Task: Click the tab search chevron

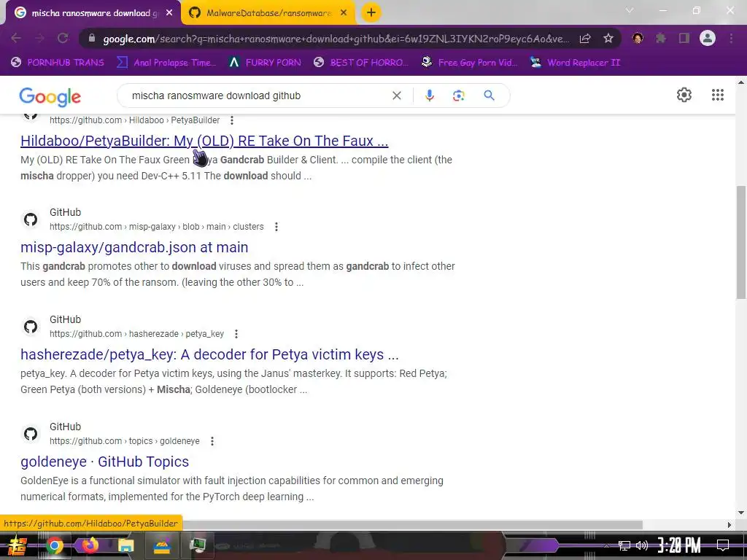Action: tap(630, 10)
